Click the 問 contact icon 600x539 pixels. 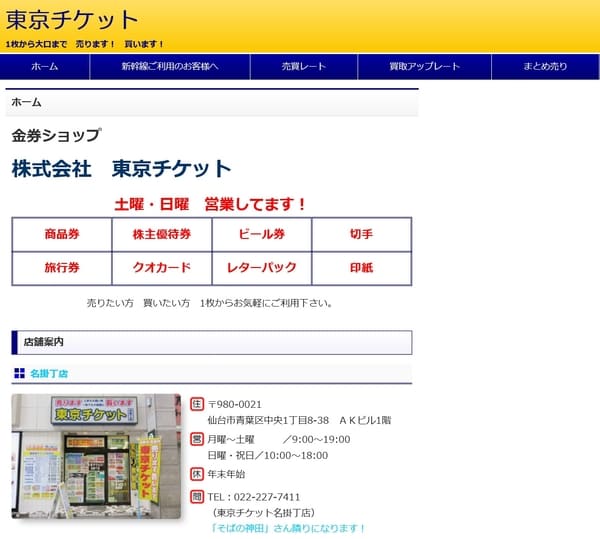197,497
